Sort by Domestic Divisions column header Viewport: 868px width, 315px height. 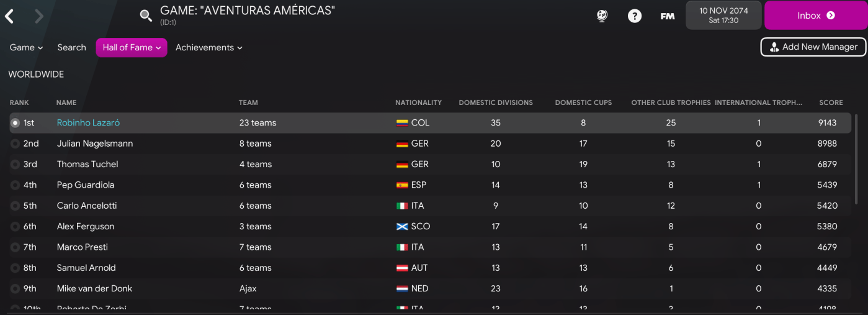point(495,103)
